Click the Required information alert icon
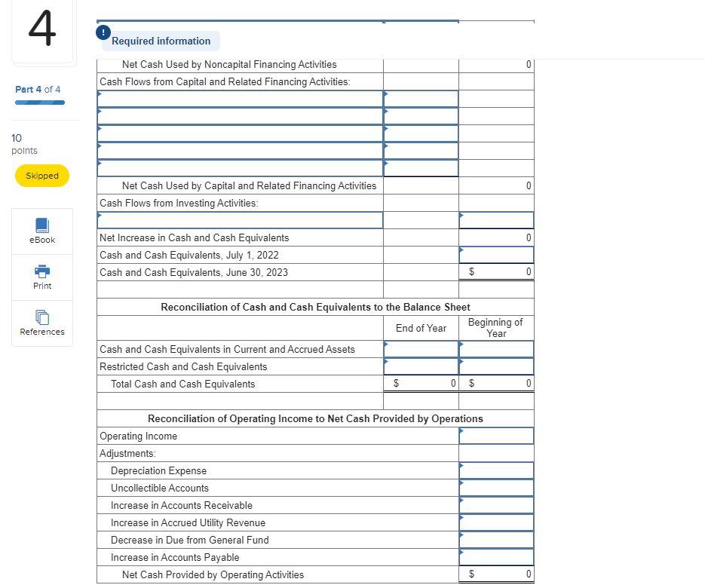Image resolution: width=705 pixels, height=588 pixels. [103, 32]
